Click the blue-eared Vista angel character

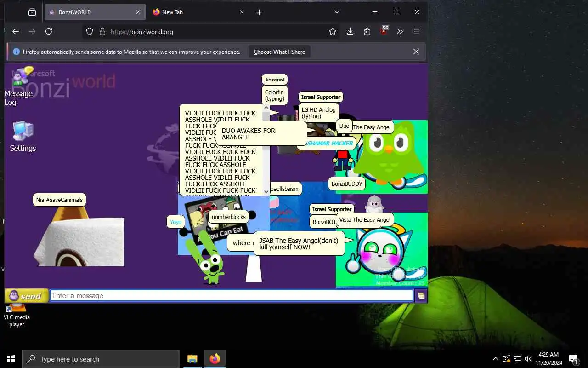pos(382,254)
